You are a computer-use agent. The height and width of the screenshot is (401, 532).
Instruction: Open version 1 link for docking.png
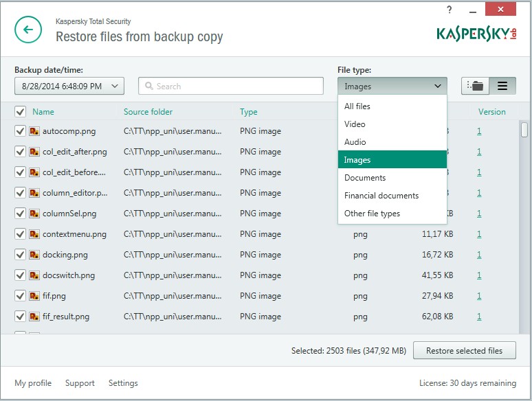coord(479,255)
